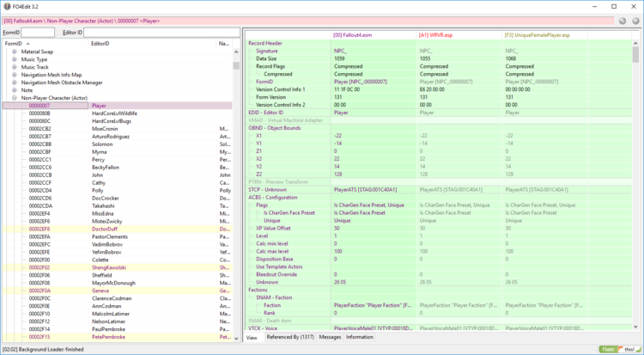Viewport: 644px width, 355px height.
Task: Select the DocCrocker record
Action: (118, 199)
